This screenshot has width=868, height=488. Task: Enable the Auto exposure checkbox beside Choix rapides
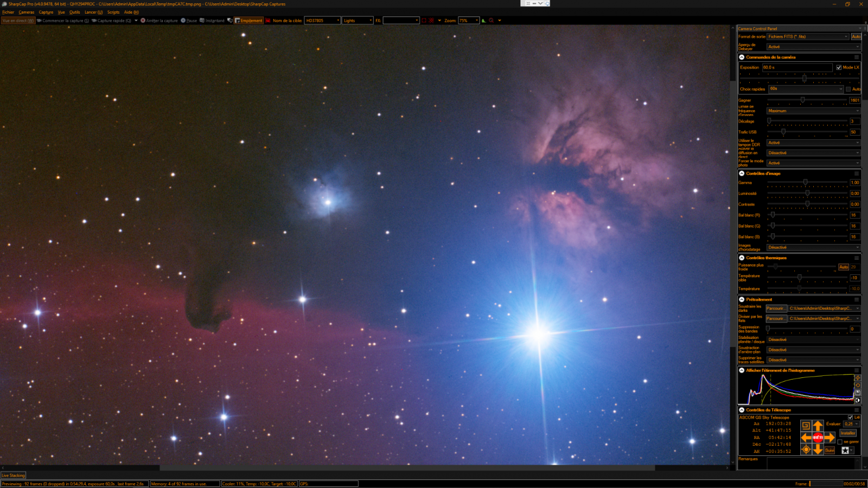[x=848, y=89]
